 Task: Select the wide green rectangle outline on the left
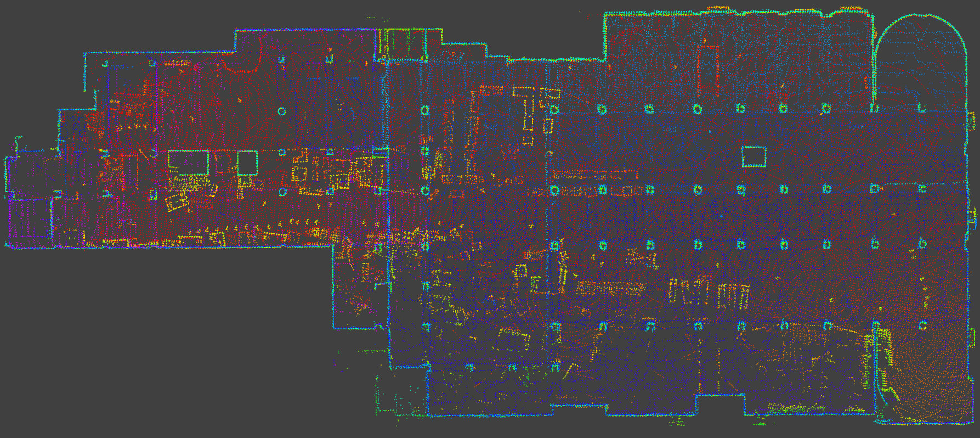coord(189,162)
